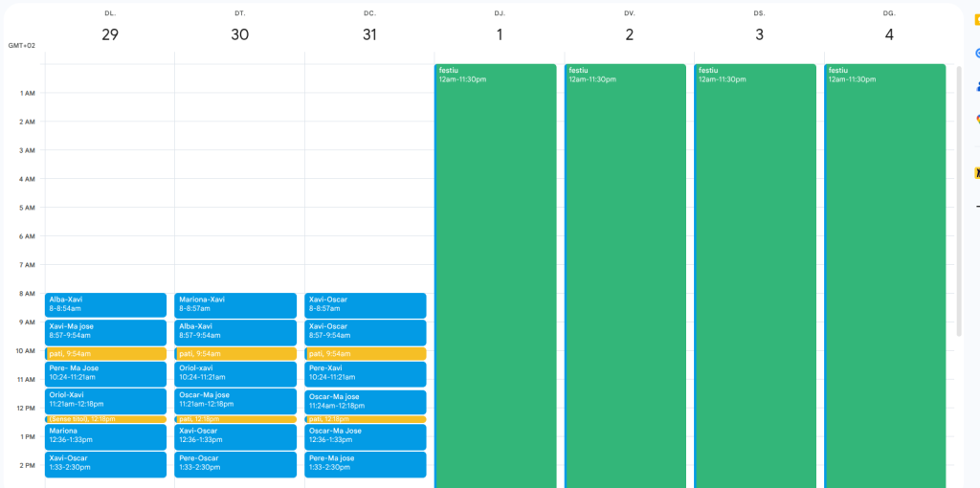Image resolution: width=980 pixels, height=488 pixels.
Task: Open the Contacts side panel icon
Action: 977,86
